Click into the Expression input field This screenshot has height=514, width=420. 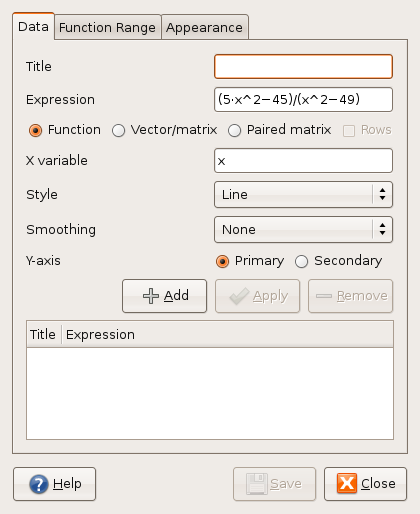[303, 100]
